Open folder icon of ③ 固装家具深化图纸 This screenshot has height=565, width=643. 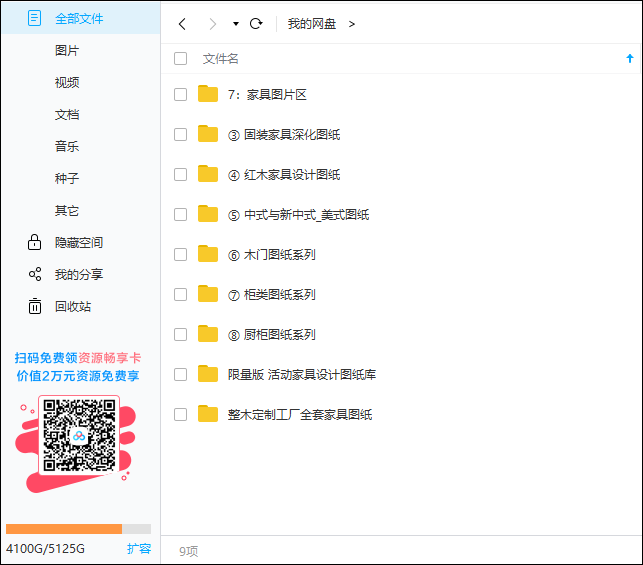point(208,134)
